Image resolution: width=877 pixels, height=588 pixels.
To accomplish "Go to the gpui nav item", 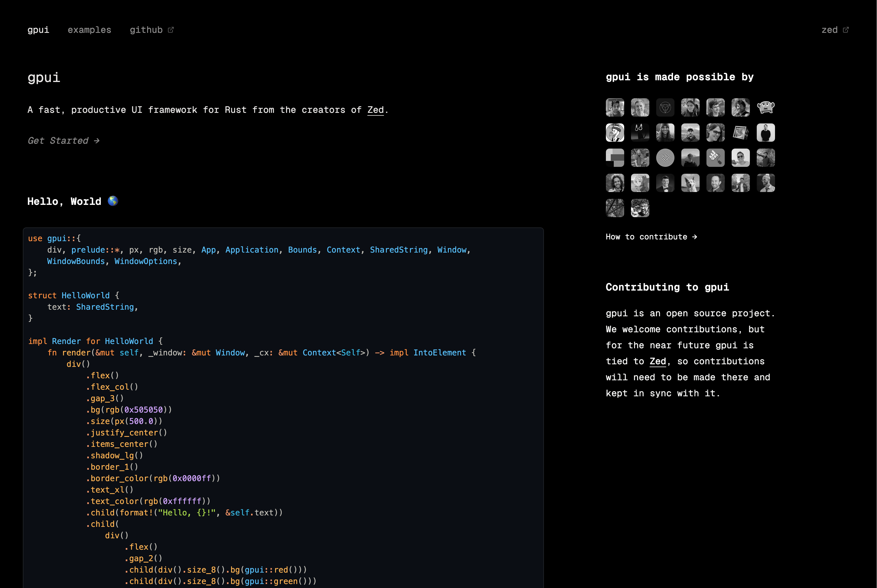I will point(38,30).
